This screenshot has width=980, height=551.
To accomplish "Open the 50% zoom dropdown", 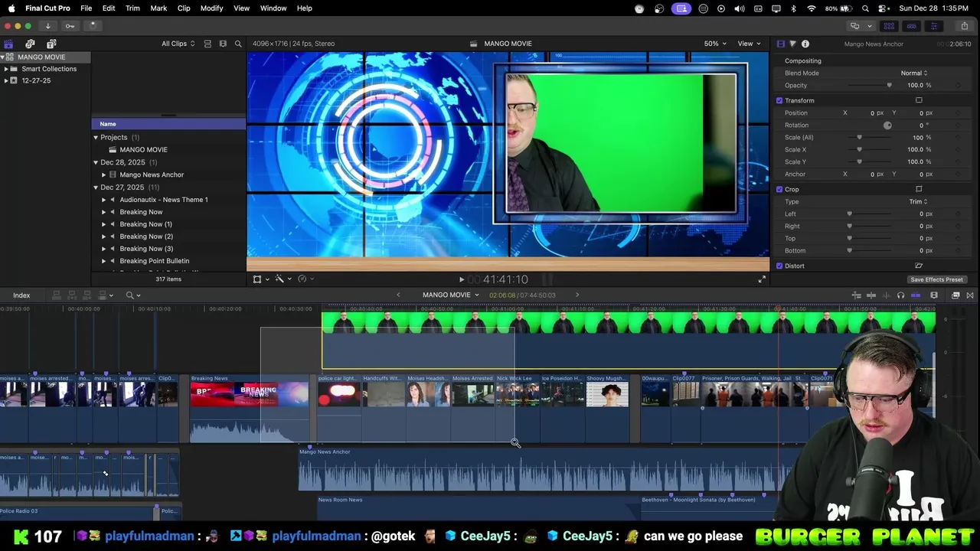I will point(715,44).
